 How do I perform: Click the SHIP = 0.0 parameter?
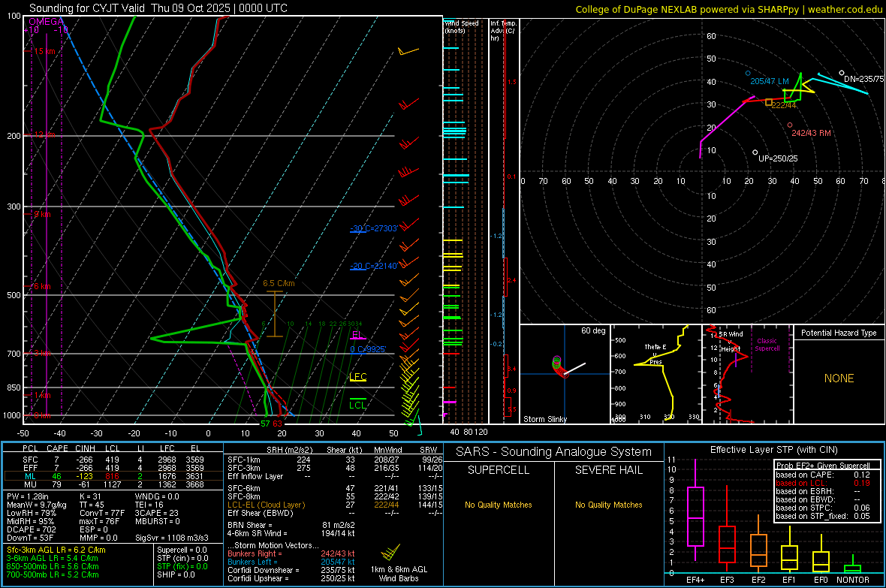coord(176,574)
